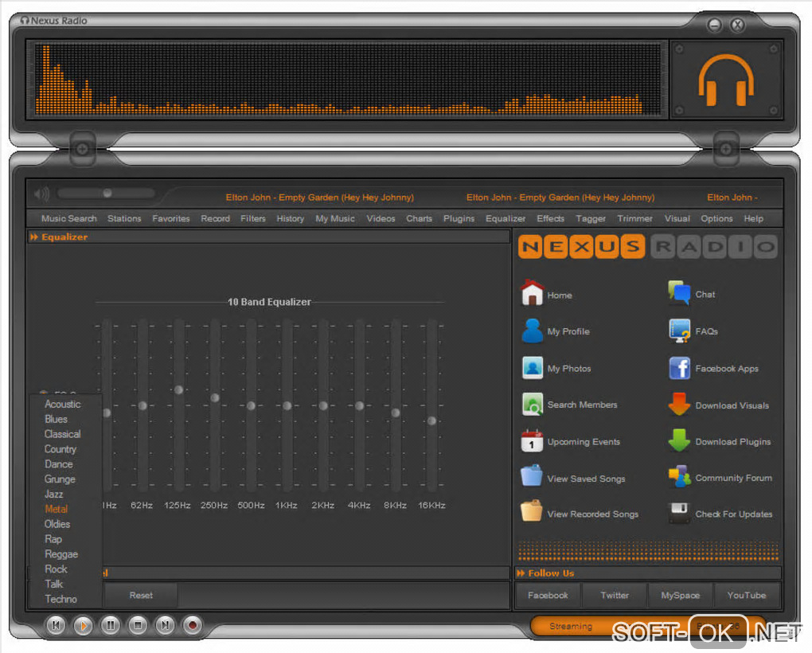Viewport: 812px width, 653px height.
Task: Select Metal equalizer preset
Action: click(56, 509)
